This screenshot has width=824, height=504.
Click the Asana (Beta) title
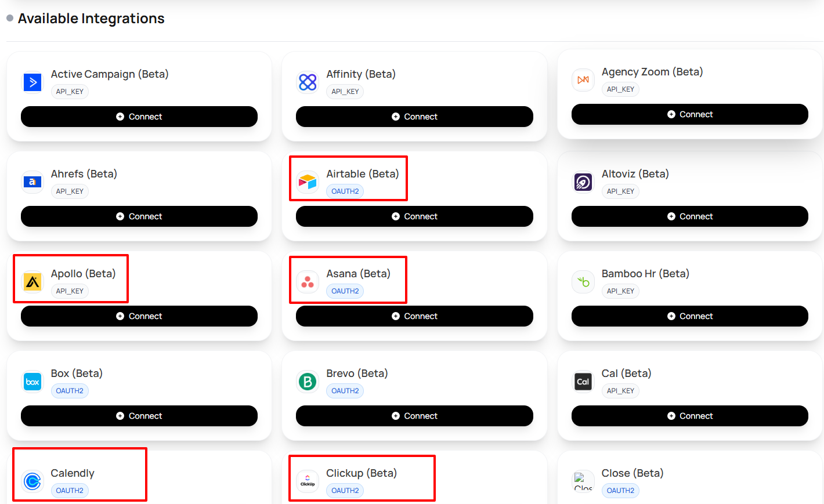(359, 274)
